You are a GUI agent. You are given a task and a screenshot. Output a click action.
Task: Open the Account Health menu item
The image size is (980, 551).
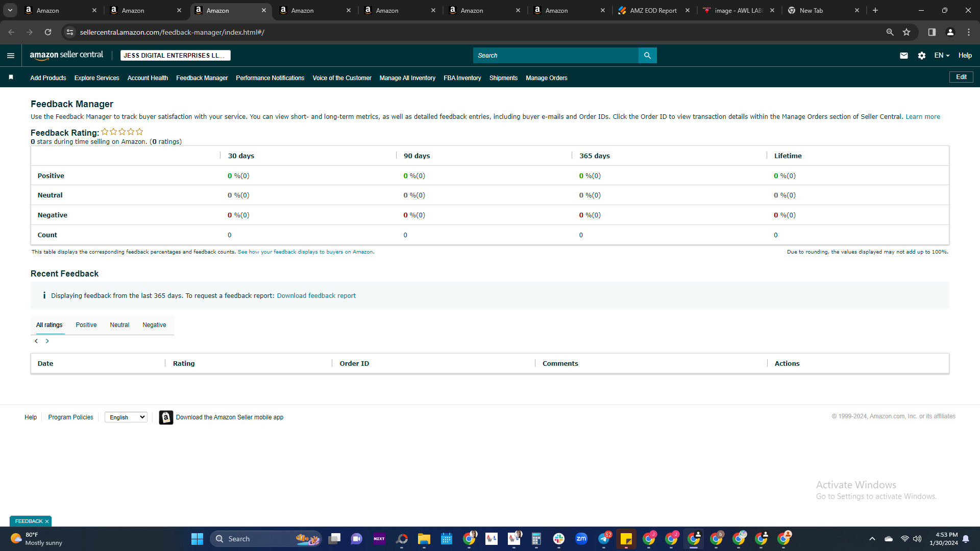click(x=148, y=78)
